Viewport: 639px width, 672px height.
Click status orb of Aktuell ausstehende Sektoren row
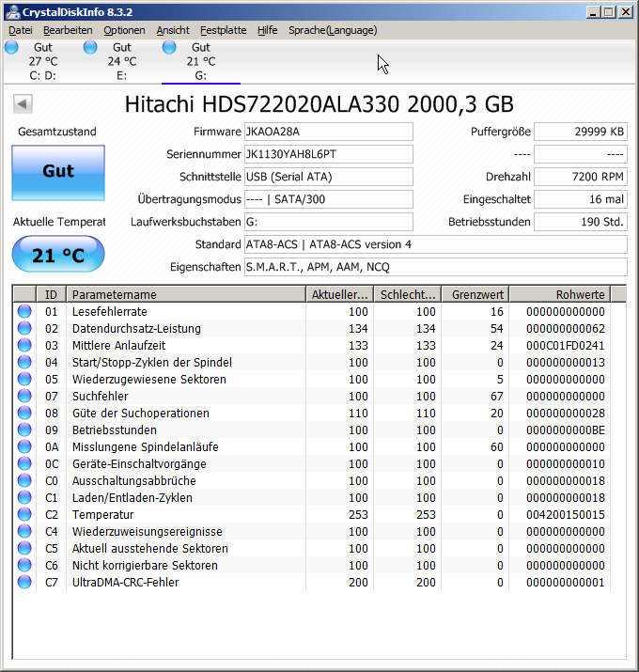point(24,549)
